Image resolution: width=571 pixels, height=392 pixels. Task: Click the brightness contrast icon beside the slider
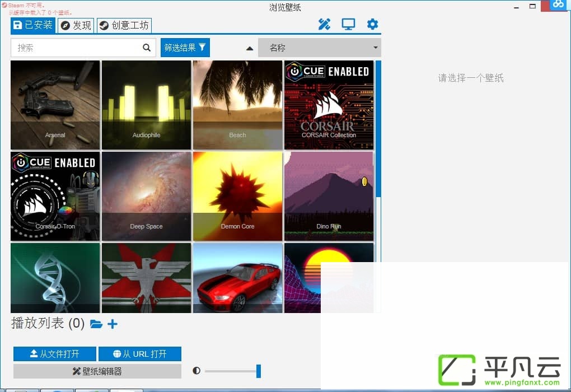(x=196, y=371)
